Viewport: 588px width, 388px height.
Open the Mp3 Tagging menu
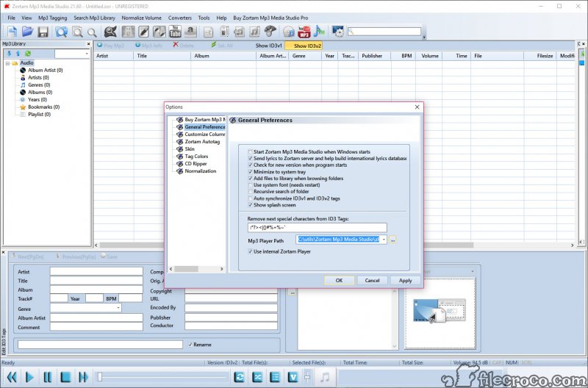click(x=52, y=18)
